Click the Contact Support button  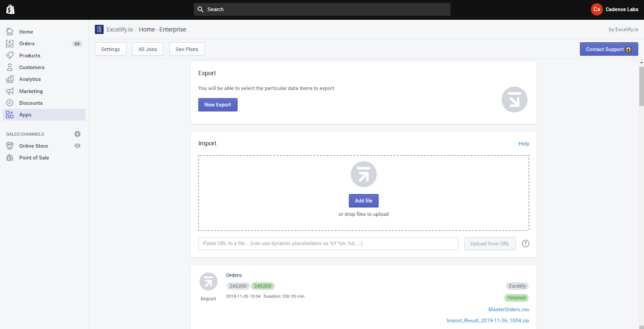pos(609,49)
